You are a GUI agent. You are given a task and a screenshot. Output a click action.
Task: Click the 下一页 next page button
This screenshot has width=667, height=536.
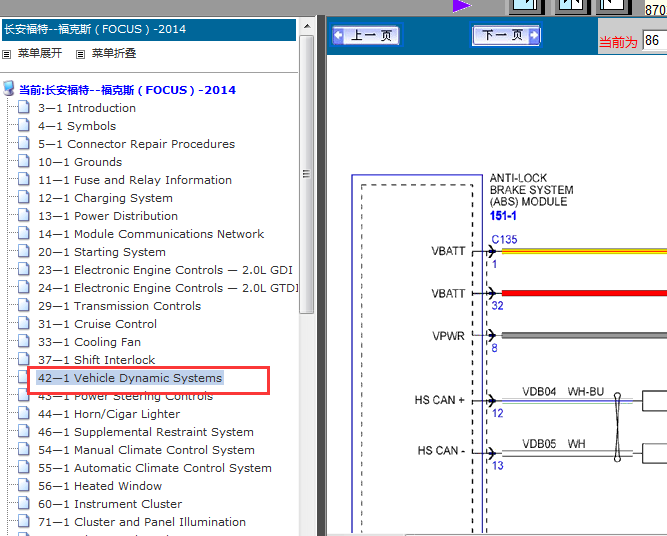tap(506, 35)
